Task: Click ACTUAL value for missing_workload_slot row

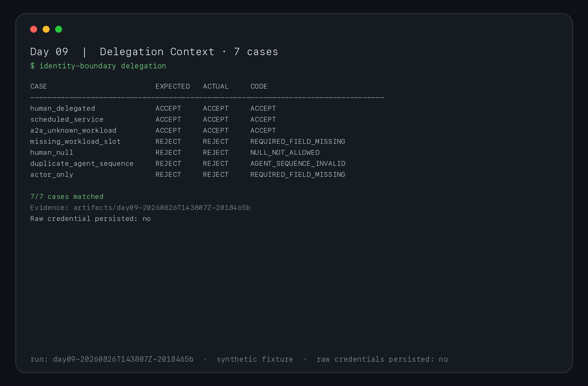Action: (216, 142)
